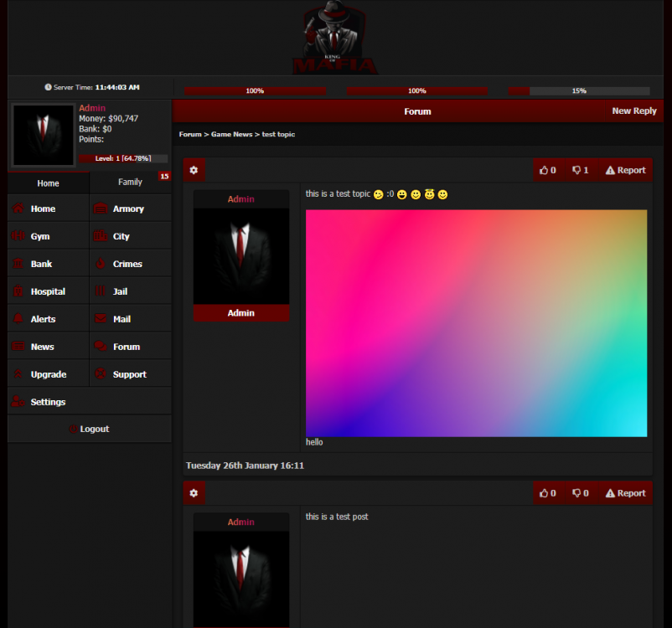Switch to the Home tab
Viewport: 672px width, 628px height.
click(48, 183)
